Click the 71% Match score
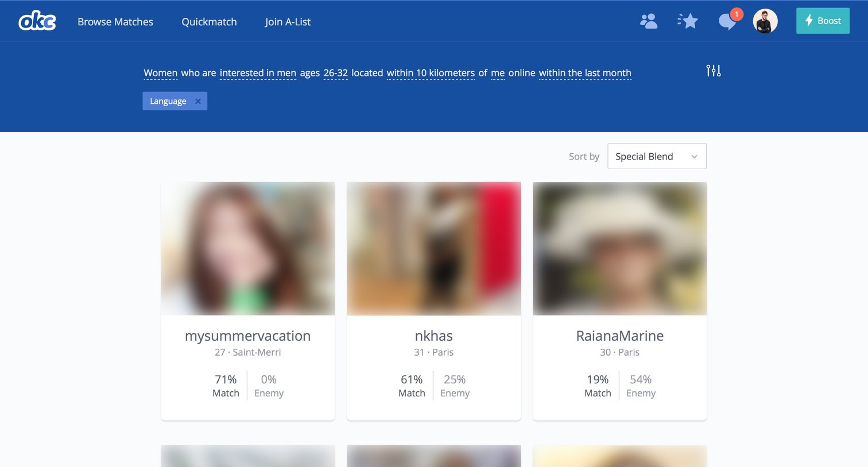868x467 pixels. (226, 386)
